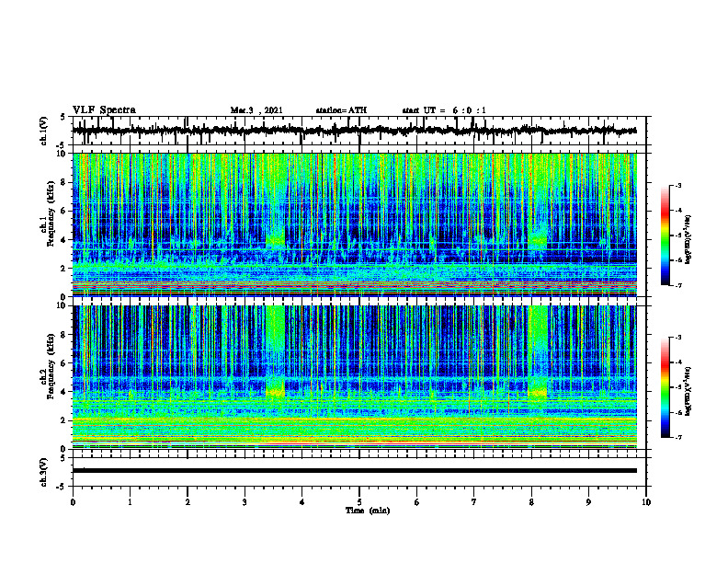Click the "5" volt tick of the ch.1(V) panel
This screenshot has height=563, width=728.
pos(64,118)
